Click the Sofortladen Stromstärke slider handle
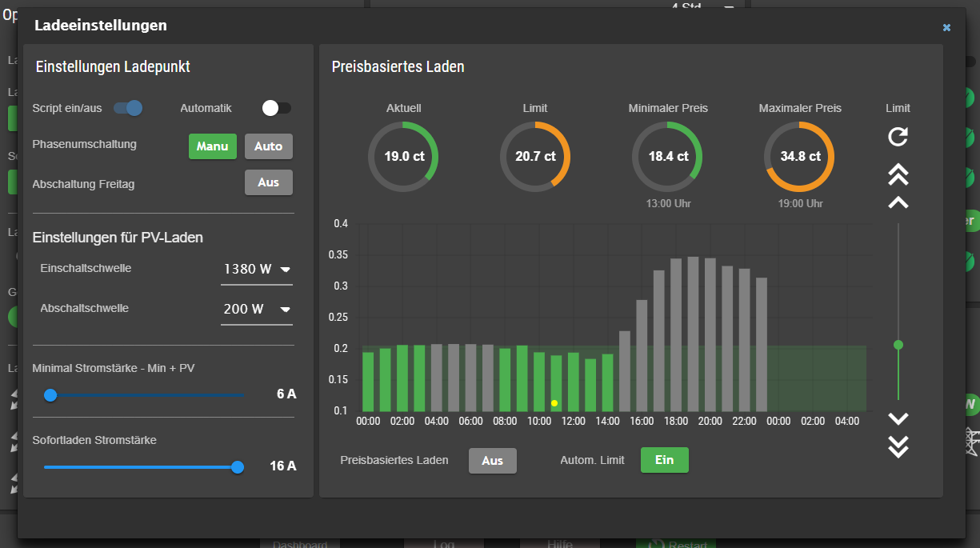Image resolution: width=980 pixels, height=548 pixels. pos(238,467)
